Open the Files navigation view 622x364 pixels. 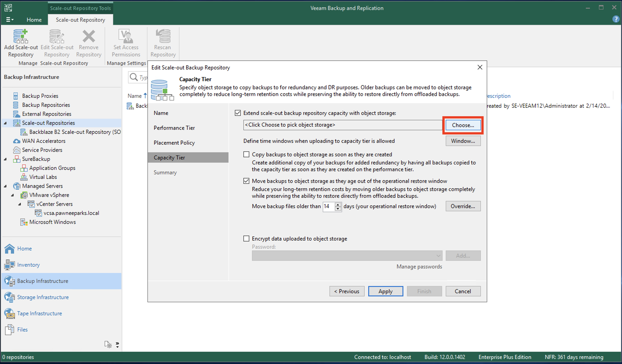(x=22, y=330)
